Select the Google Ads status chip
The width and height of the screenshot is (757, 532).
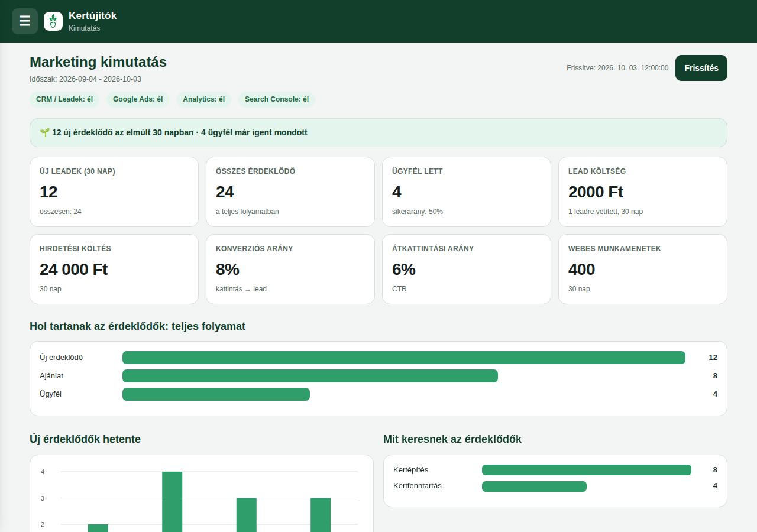[138, 99]
